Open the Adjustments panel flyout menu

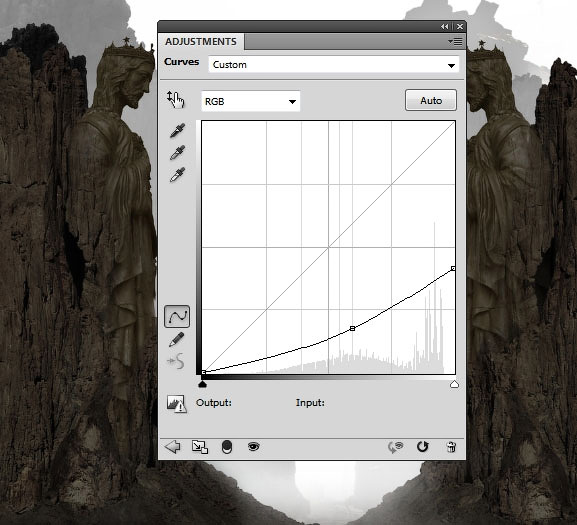point(455,42)
